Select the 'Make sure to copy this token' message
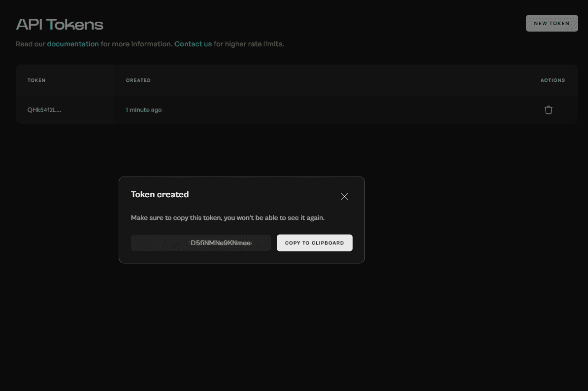This screenshot has height=391, width=588. (228, 218)
